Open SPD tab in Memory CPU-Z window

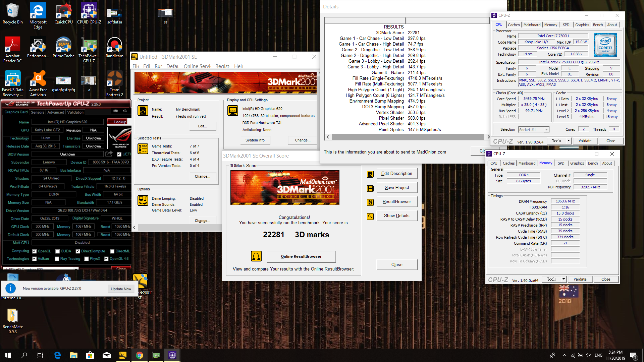561,163
